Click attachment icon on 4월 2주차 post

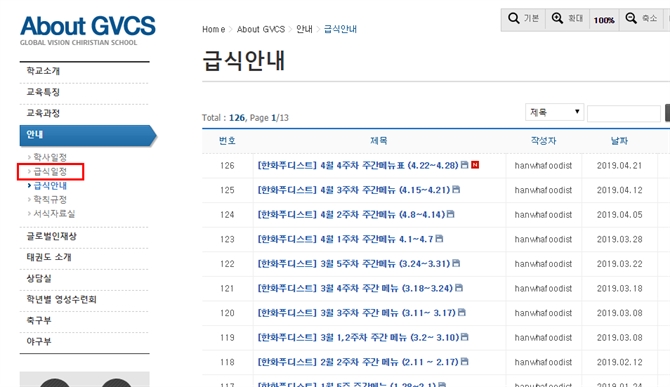(x=450, y=214)
